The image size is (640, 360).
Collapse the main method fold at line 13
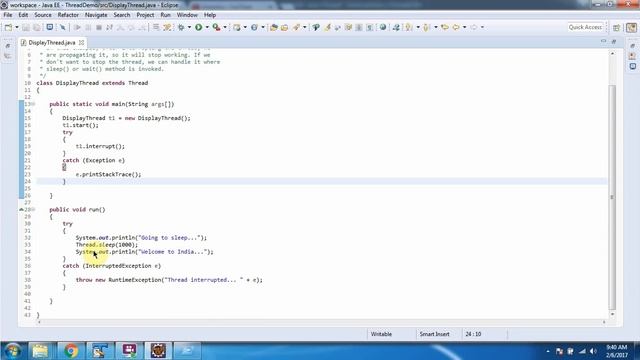[x=33, y=104]
